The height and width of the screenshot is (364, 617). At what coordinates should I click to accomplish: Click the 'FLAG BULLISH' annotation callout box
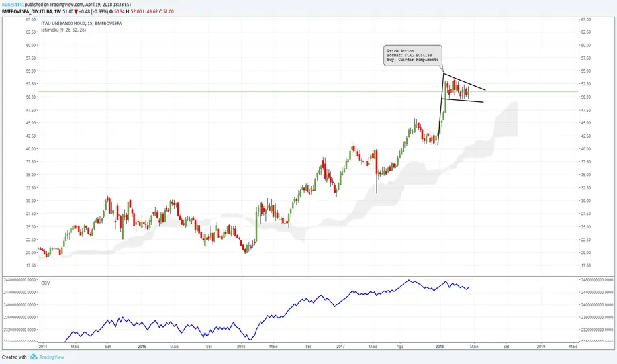tap(412, 55)
